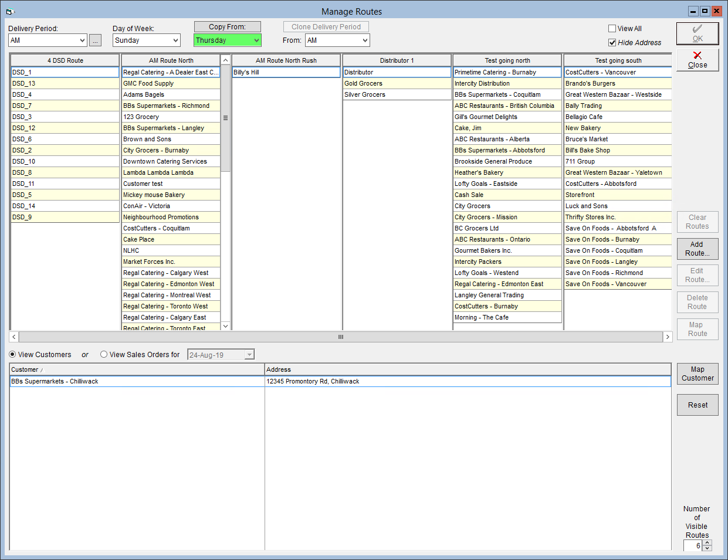Click the OK checkmark button

pyautogui.click(x=697, y=33)
